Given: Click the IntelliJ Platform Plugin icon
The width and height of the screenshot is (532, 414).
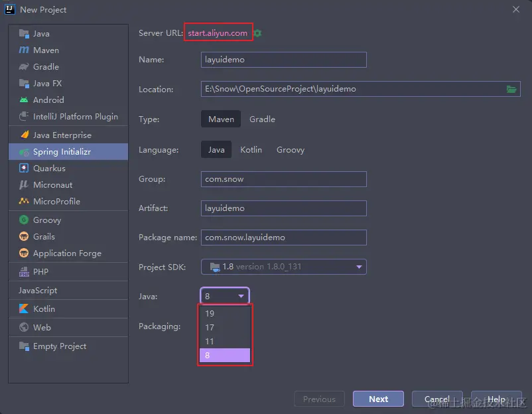Looking at the screenshot, I should [24, 116].
